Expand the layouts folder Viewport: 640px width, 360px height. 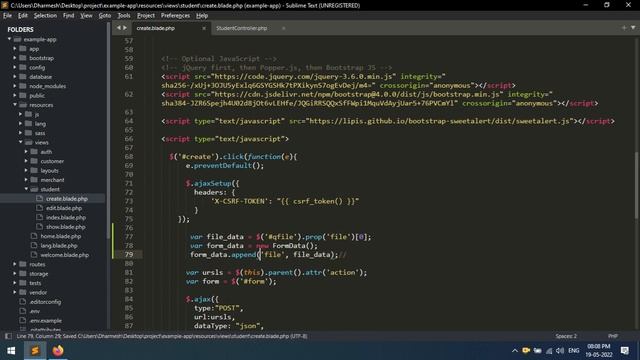(26, 171)
